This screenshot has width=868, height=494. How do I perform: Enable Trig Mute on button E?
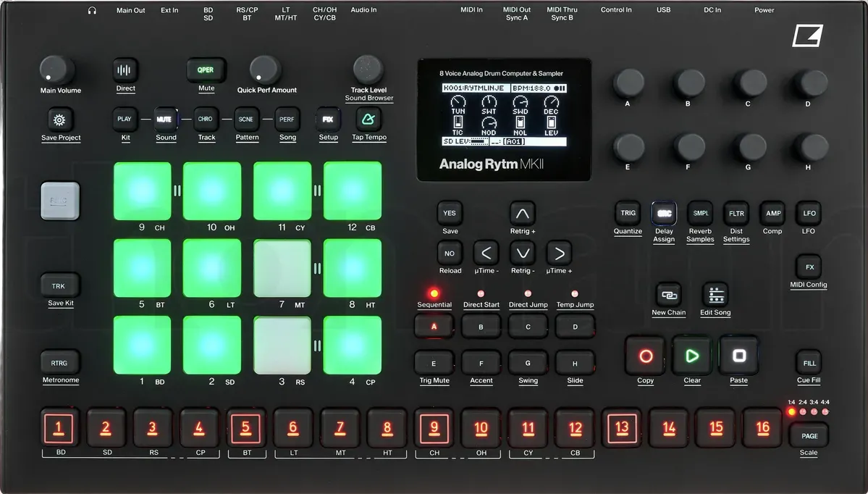click(434, 363)
